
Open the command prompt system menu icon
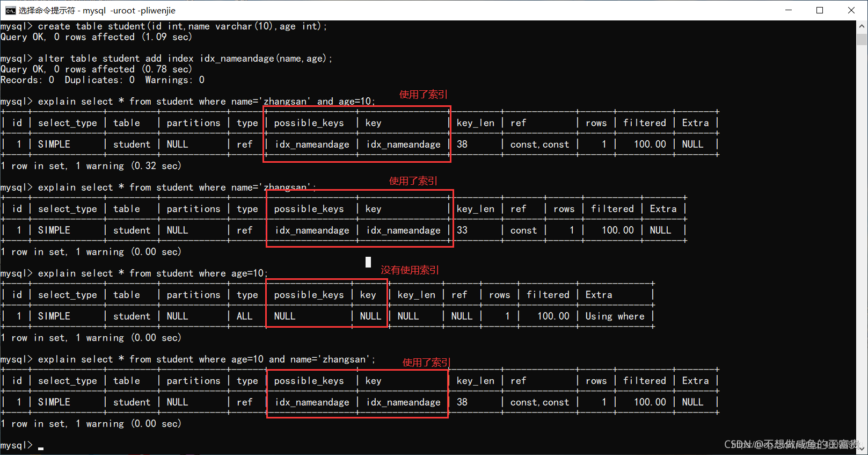10,10
